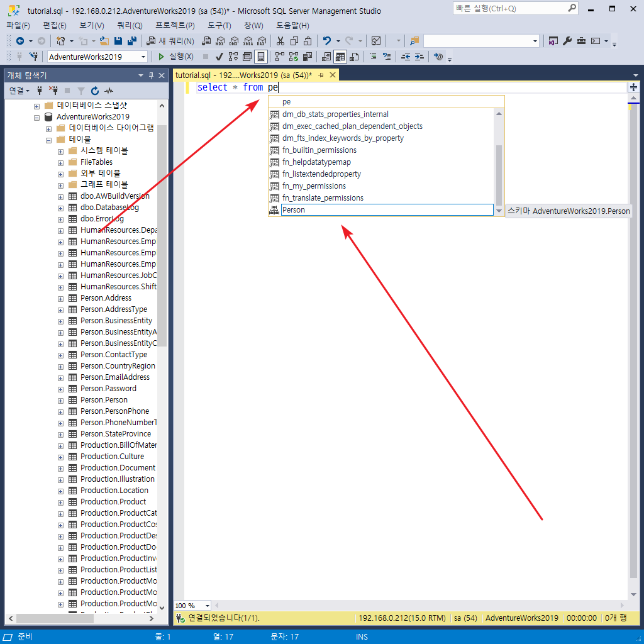Open the 도구(T) menu
Screen dimensions: 644x644
[x=219, y=25]
